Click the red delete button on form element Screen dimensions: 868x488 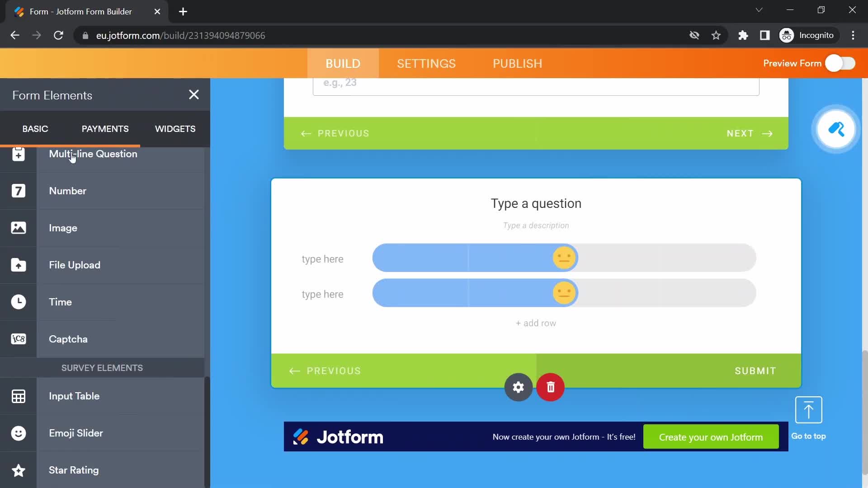point(550,387)
